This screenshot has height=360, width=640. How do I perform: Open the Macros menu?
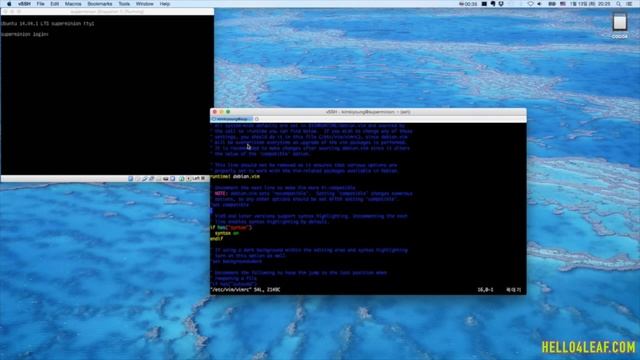pyautogui.click(x=73, y=4)
